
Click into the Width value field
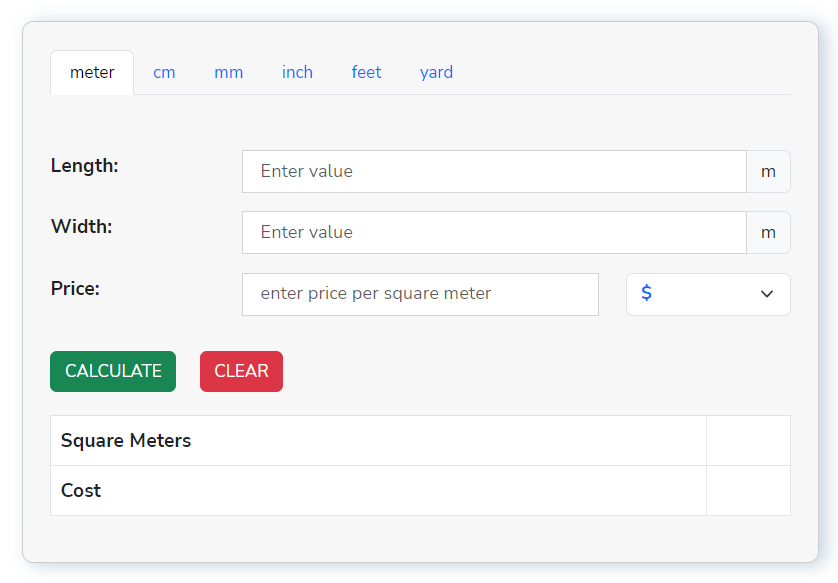[494, 232]
